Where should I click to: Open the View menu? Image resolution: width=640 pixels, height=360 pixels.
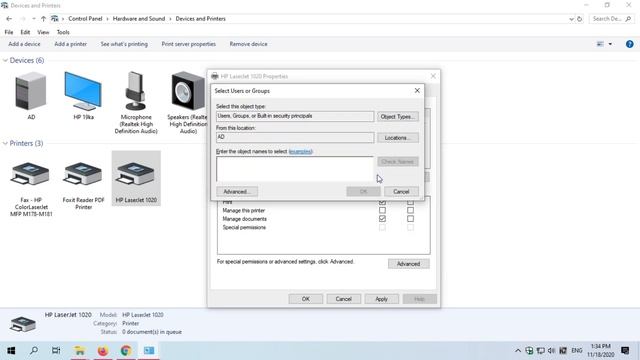[43, 32]
